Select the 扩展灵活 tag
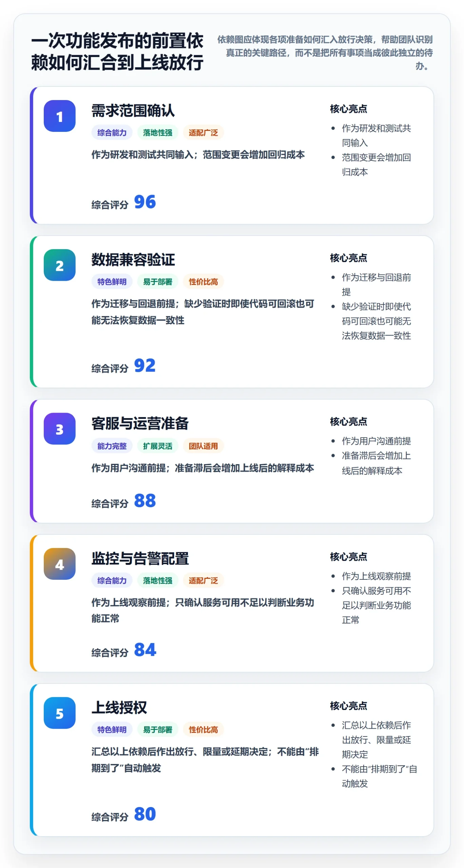This screenshot has width=464, height=868. pyautogui.click(x=158, y=446)
